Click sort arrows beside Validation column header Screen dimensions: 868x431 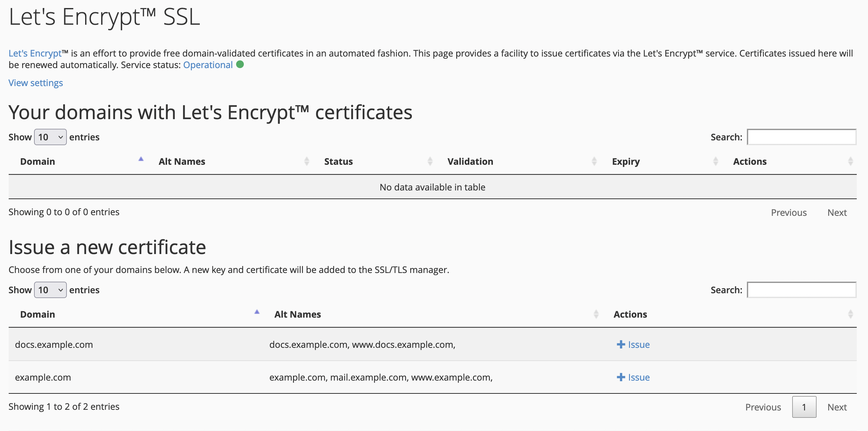[x=594, y=162]
